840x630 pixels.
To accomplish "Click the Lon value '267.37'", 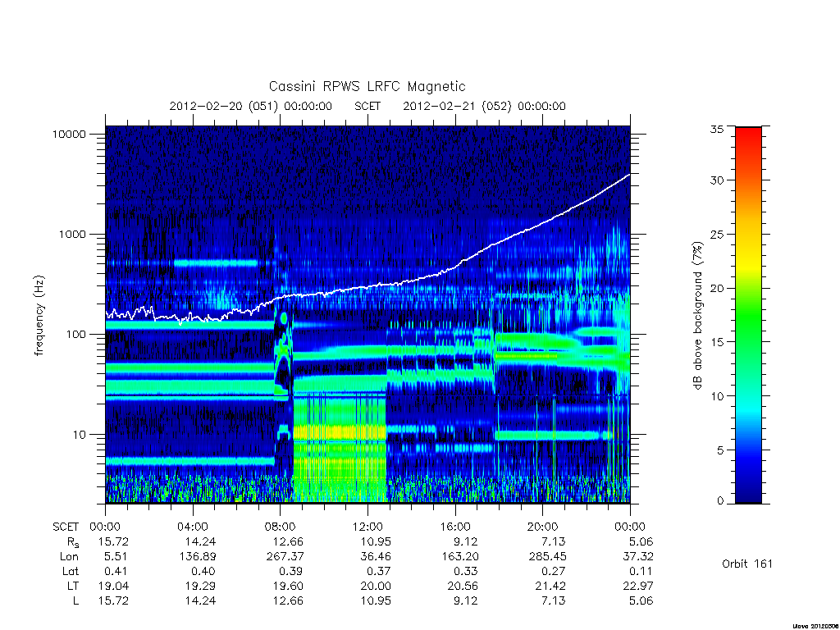I will coord(285,557).
